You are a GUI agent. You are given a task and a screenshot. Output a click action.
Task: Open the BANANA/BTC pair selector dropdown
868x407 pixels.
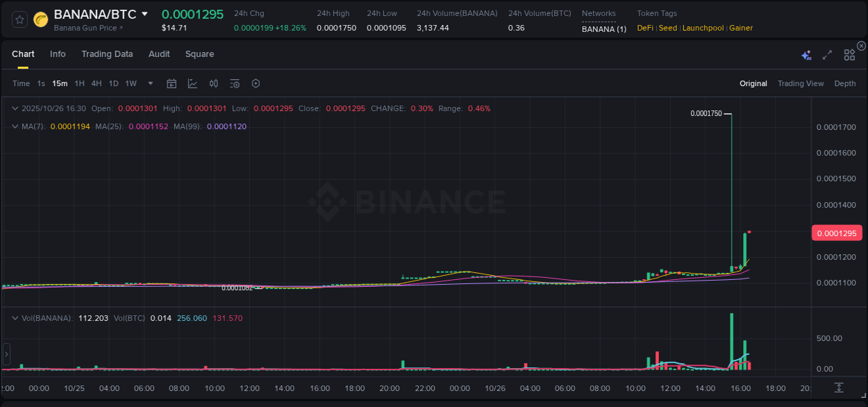click(144, 13)
